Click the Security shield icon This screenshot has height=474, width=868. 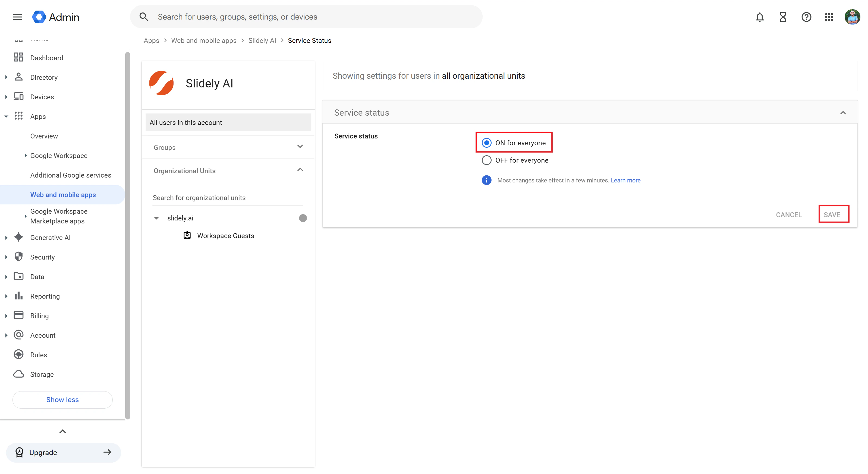point(18,257)
